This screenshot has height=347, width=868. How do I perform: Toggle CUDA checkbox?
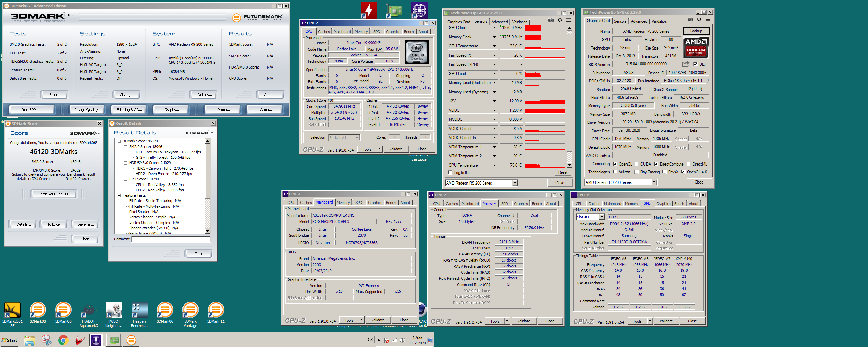point(637,164)
